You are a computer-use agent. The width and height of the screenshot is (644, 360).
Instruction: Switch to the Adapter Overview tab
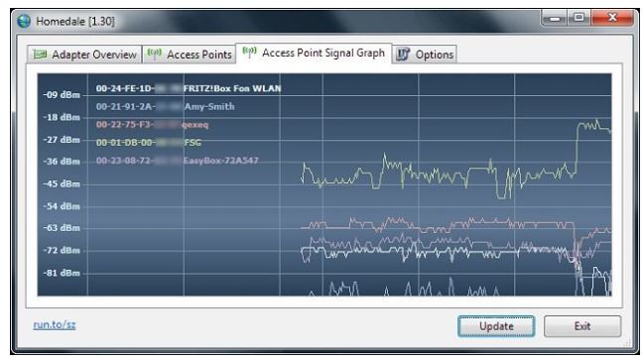click(x=84, y=55)
